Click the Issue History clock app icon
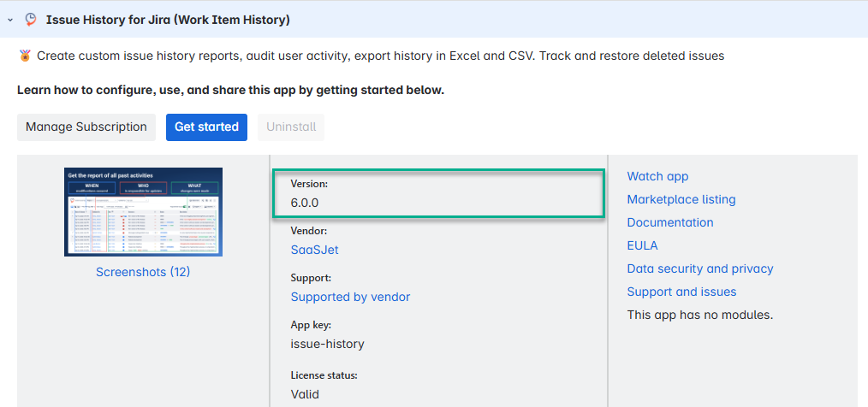Image resolution: width=868 pixels, height=407 pixels. (x=31, y=19)
